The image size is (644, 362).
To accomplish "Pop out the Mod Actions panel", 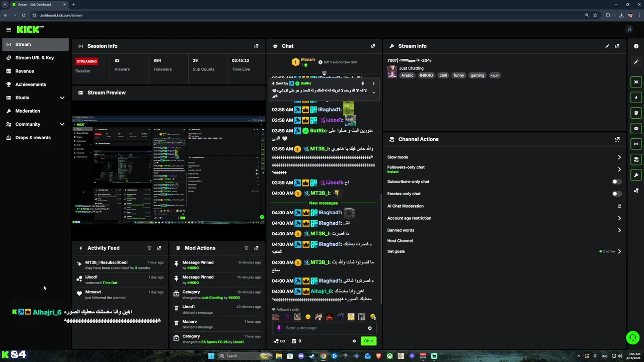I will point(256,248).
